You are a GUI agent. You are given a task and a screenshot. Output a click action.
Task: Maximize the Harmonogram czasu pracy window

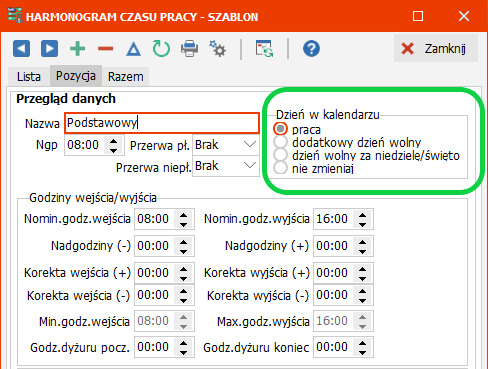418,16
